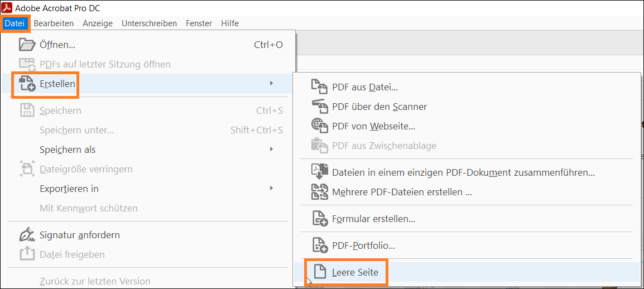The width and height of the screenshot is (644, 289).
Task: Click the Adobe Acrobat logo in title bar
Action: pos(7,8)
